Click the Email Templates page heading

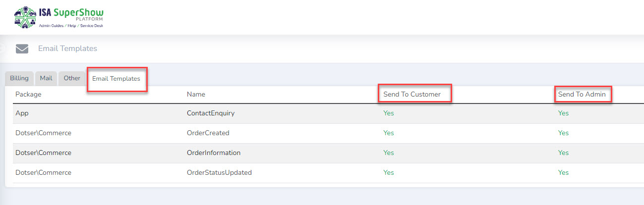click(x=67, y=49)
